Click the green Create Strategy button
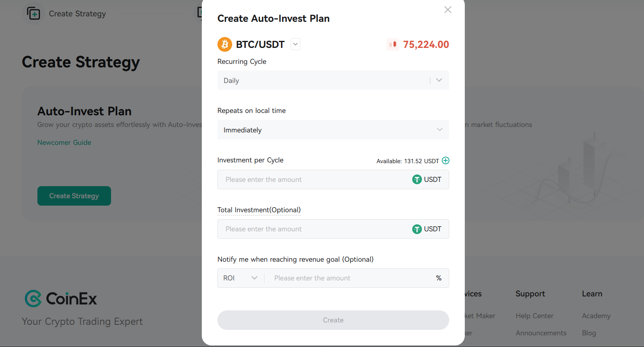This screenshot has height=347, width=644. point(74,196)
